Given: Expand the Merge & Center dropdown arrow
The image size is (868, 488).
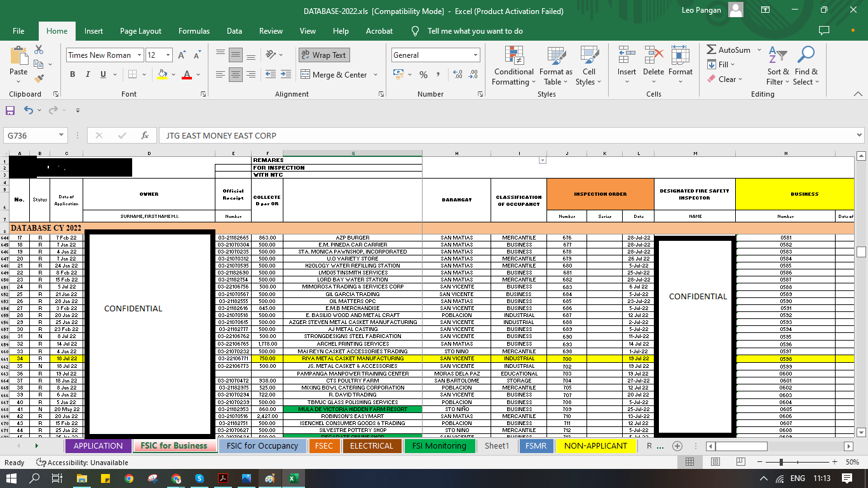Looking at the screenshot, I should pyautogui.click(x=376, y=75).
